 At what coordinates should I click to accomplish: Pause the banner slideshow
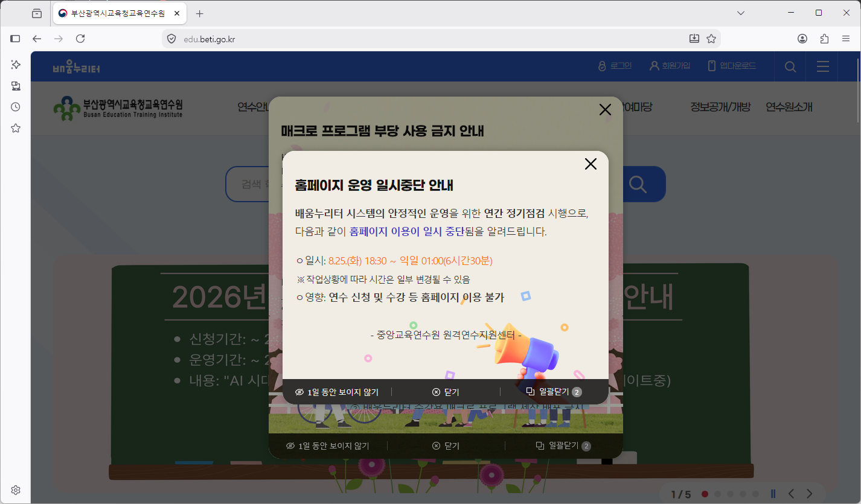[x=773, y=494]
